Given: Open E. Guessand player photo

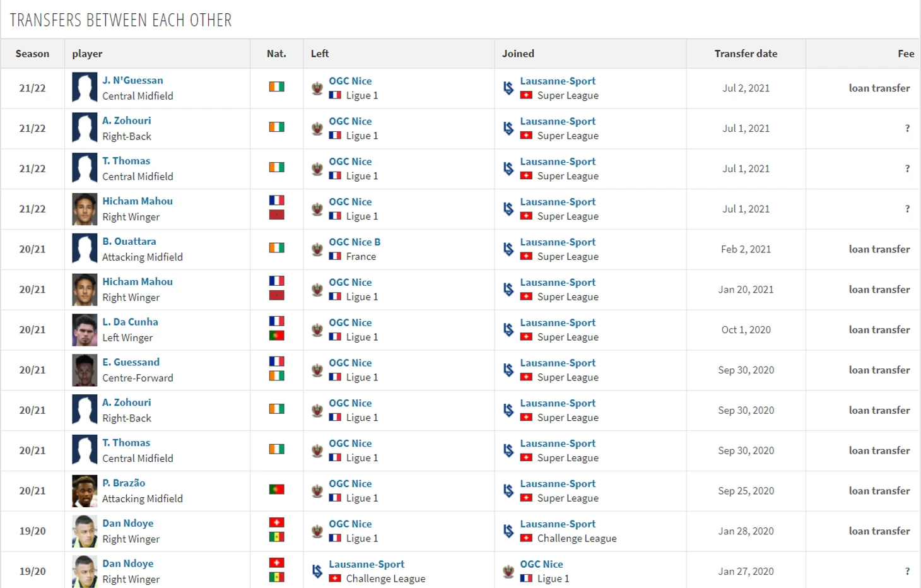Looking at the screenshot, I should pos(85,370).
